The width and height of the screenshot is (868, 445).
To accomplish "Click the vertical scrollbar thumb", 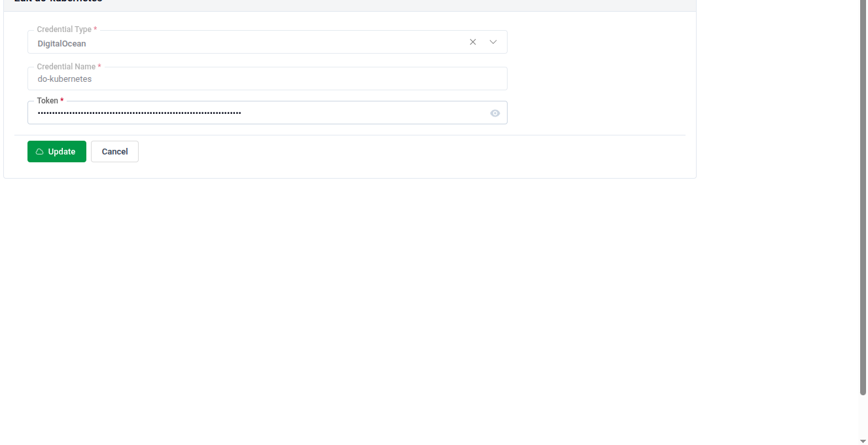I will point(863,197).
